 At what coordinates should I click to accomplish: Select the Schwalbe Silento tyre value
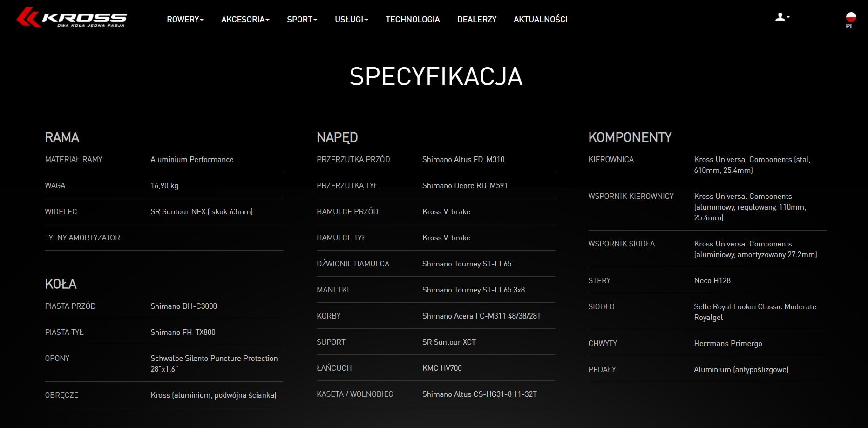[x=214, y=363]
